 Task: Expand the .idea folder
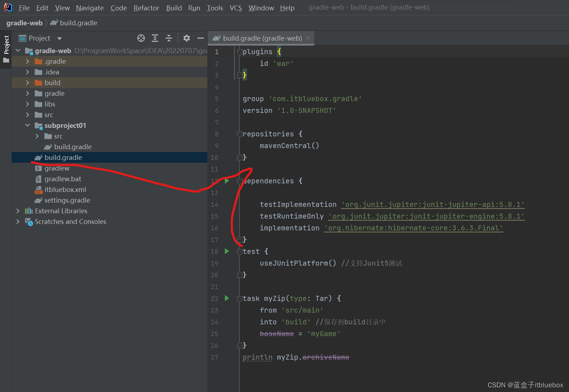[27, 72]
